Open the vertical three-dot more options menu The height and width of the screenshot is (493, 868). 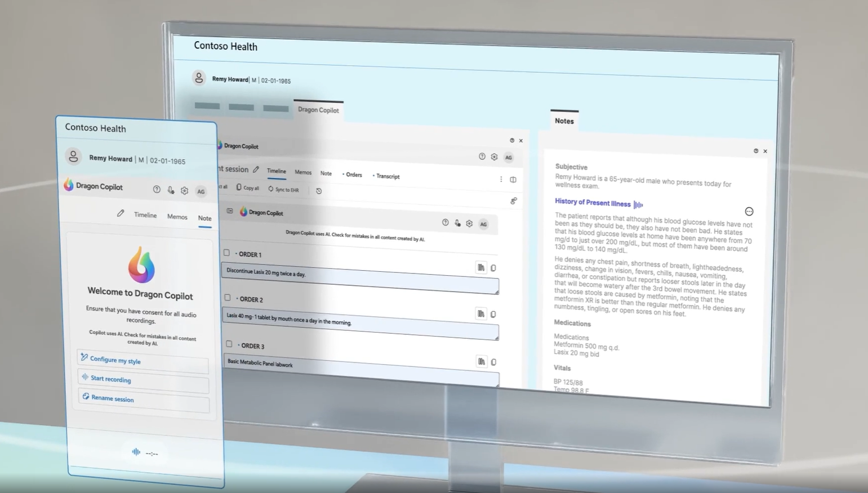(501, 179)
